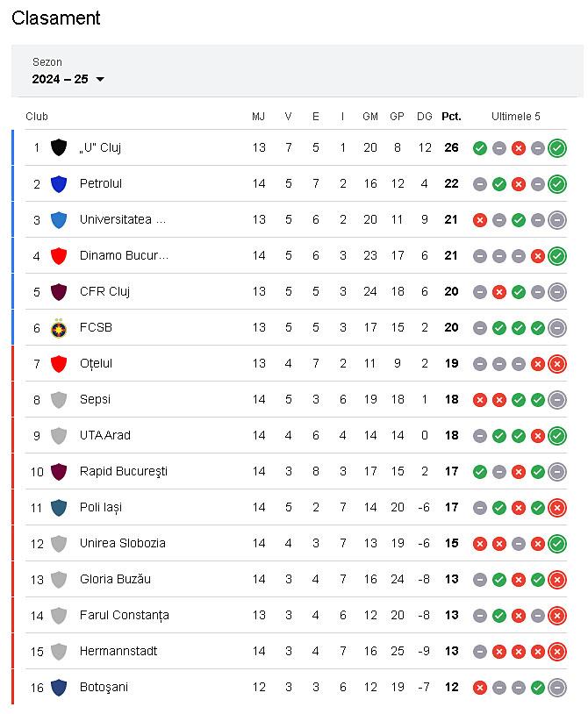Viewport: 588px width, 714px height.
Task: Click the Poli Iași club crest
Action: pos(59,507)
